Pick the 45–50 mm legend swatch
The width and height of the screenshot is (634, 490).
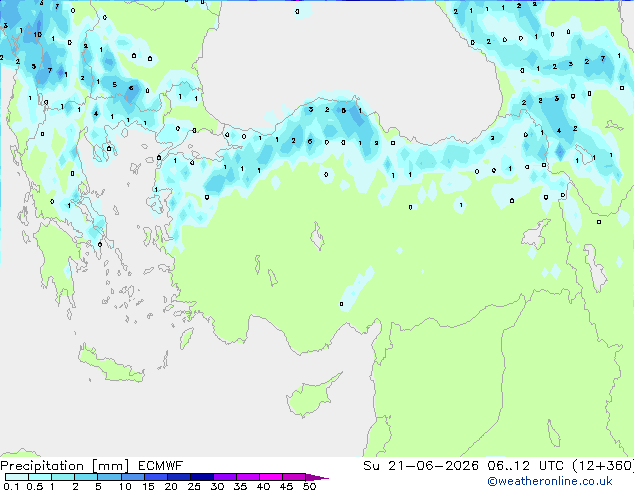click(x=294, y=477)
